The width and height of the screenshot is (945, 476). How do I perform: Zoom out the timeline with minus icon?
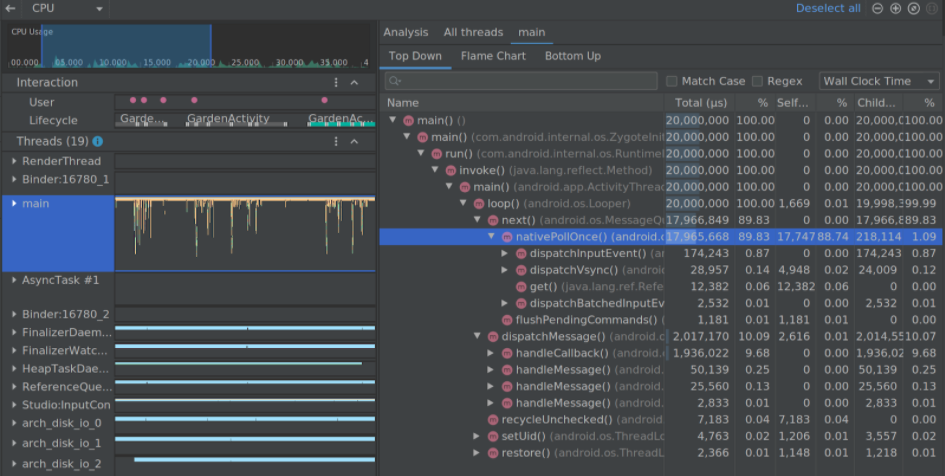878,8
